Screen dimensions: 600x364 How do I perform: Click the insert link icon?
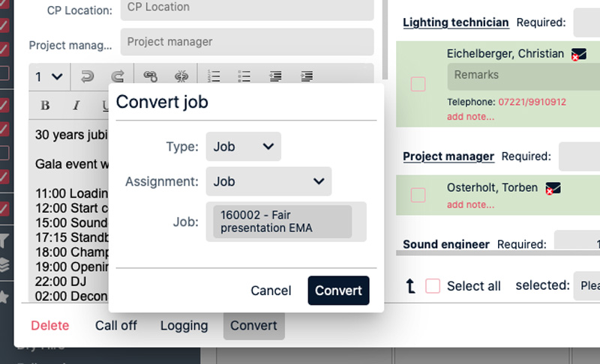pyautogui.click(x=150, y=76)
